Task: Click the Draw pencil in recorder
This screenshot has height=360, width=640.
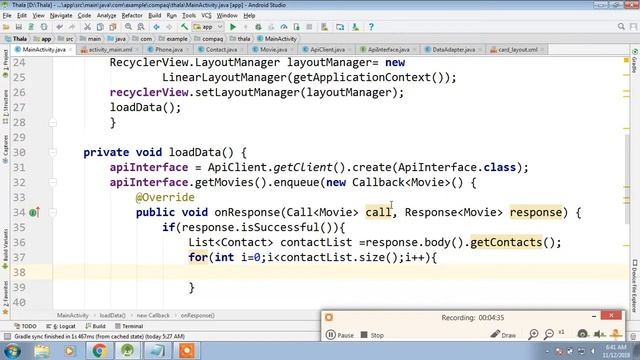Action: pos(503,335)
